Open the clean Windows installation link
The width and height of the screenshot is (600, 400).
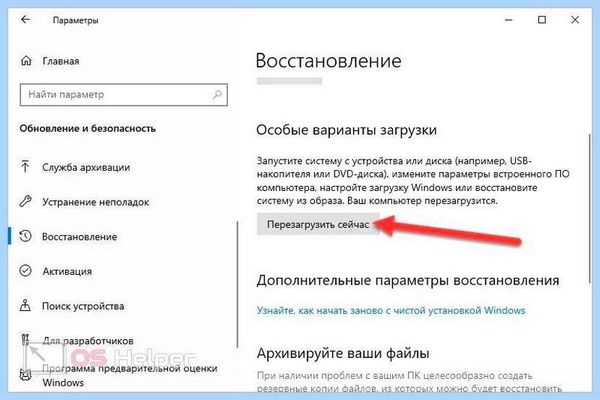tap(391, 310)
